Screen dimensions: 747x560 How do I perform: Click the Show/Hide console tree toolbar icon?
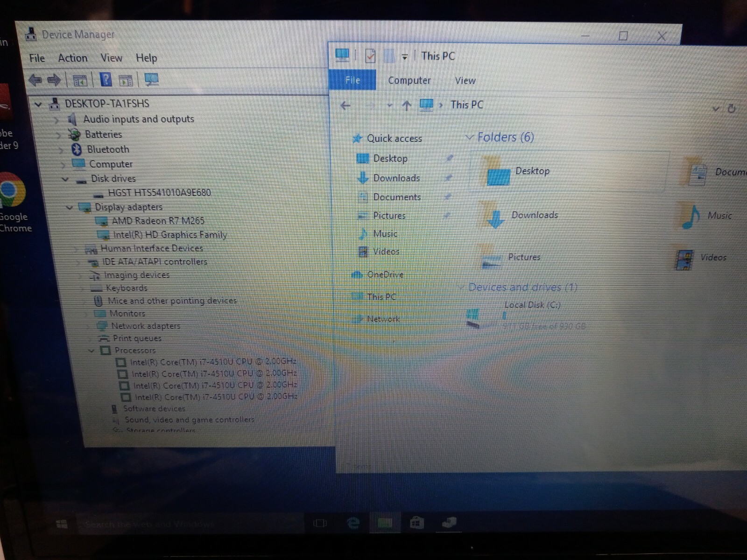pyautogui.click(x=80, y=81)
